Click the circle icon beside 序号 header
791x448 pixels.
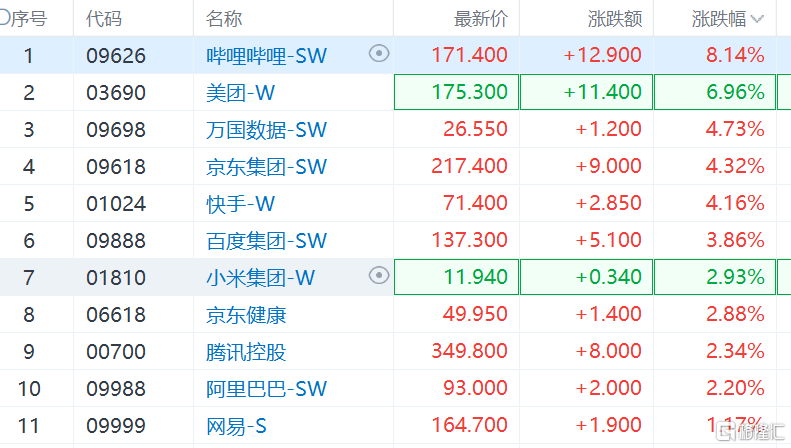(x=5, y=18)
